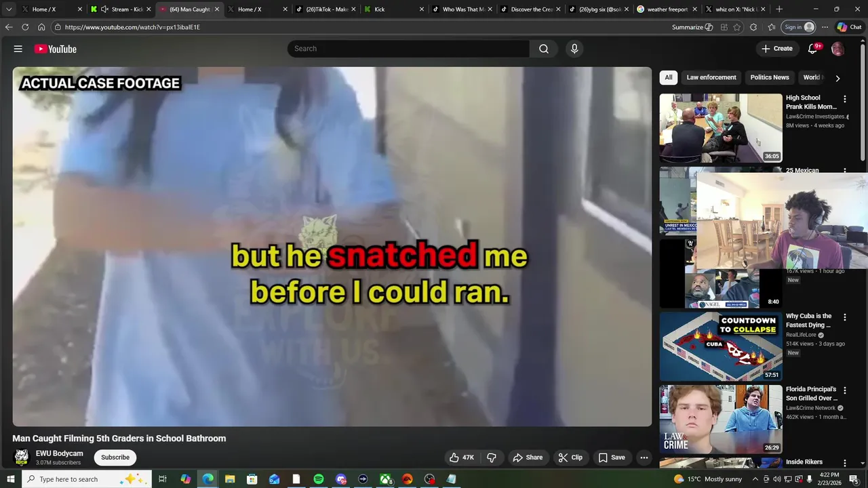The width and height of the screenshot is (868, 488).
Task: Click in the YouTube search input field
Action: [x=408, y=49]
